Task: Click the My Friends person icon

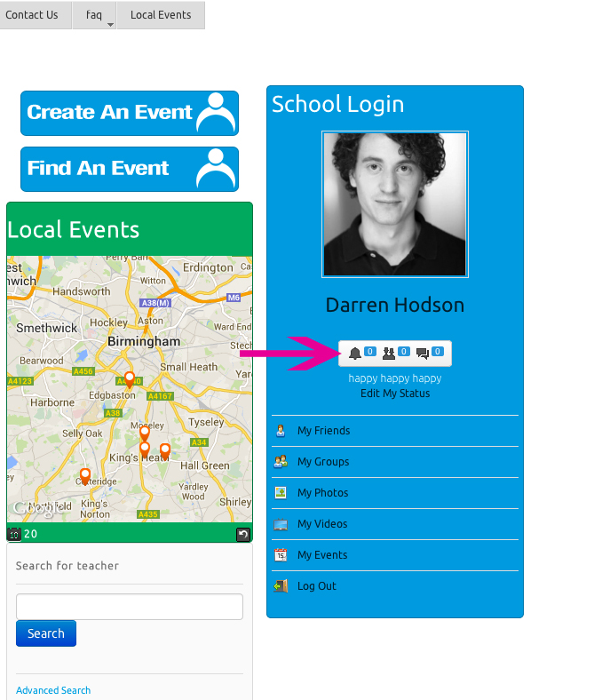Action: click(281, 431)
